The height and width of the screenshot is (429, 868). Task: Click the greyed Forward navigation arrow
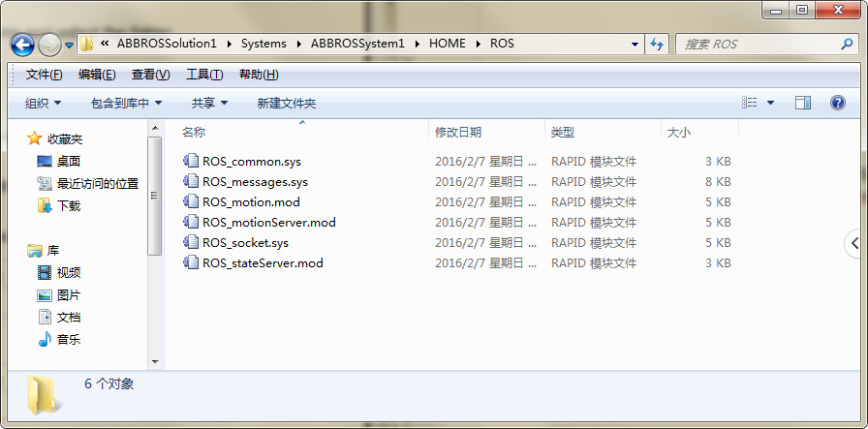pos(49,45)
